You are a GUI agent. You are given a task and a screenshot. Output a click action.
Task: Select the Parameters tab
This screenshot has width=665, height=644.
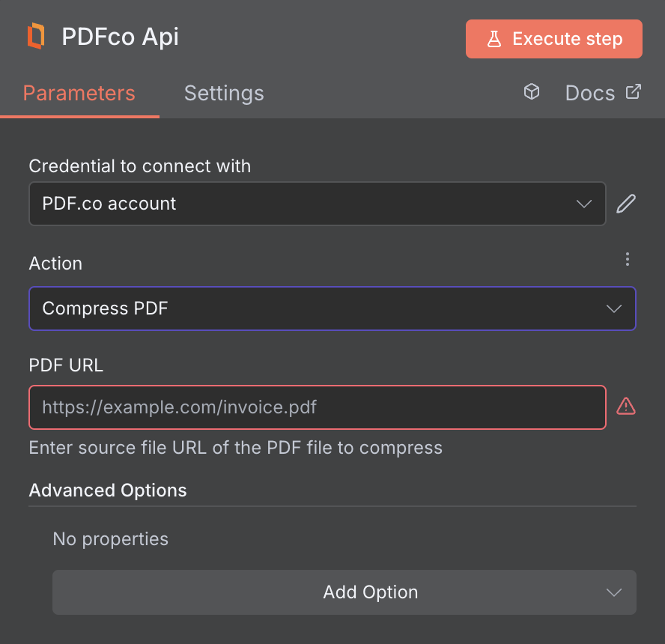click(79, 93)
